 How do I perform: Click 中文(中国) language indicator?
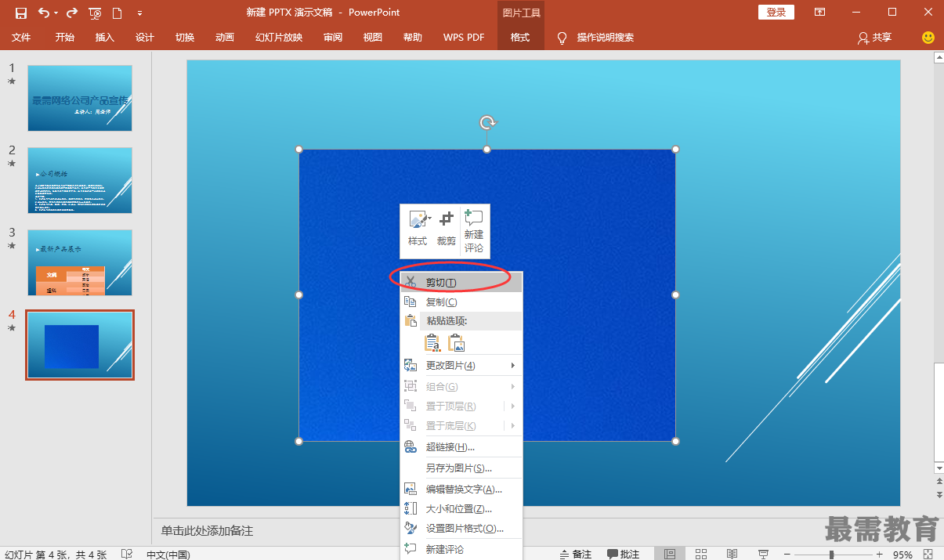168,555
